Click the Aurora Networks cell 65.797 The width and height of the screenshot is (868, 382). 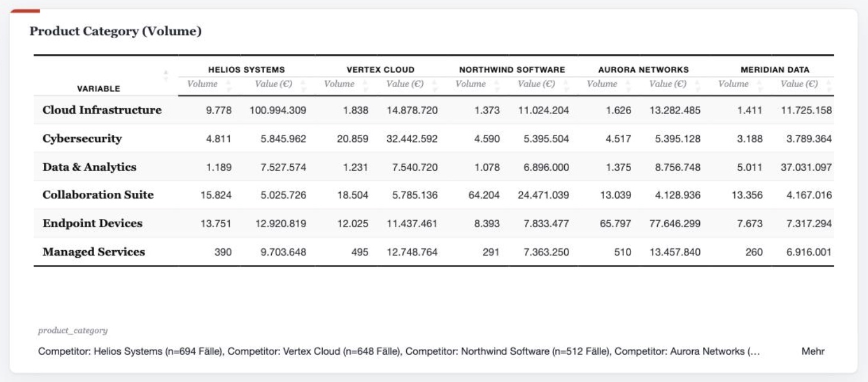pos(616,224)
